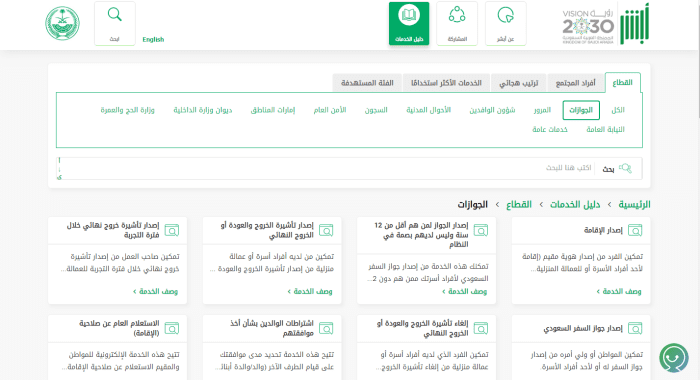Select the المرور sector filter
Viewport: 700px width, 380px height.
pyautogui.click(x=542, y=110)
